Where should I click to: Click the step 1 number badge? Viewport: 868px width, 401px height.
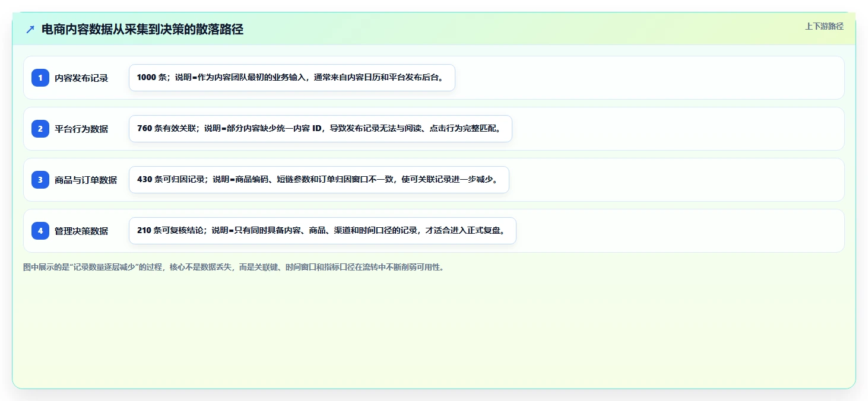click(40, 78)
